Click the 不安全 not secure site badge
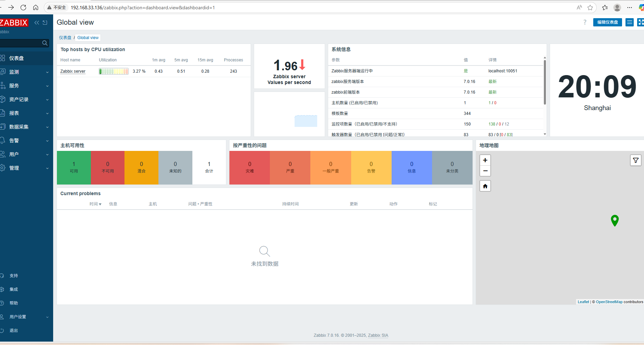 (x=57, y=8)
